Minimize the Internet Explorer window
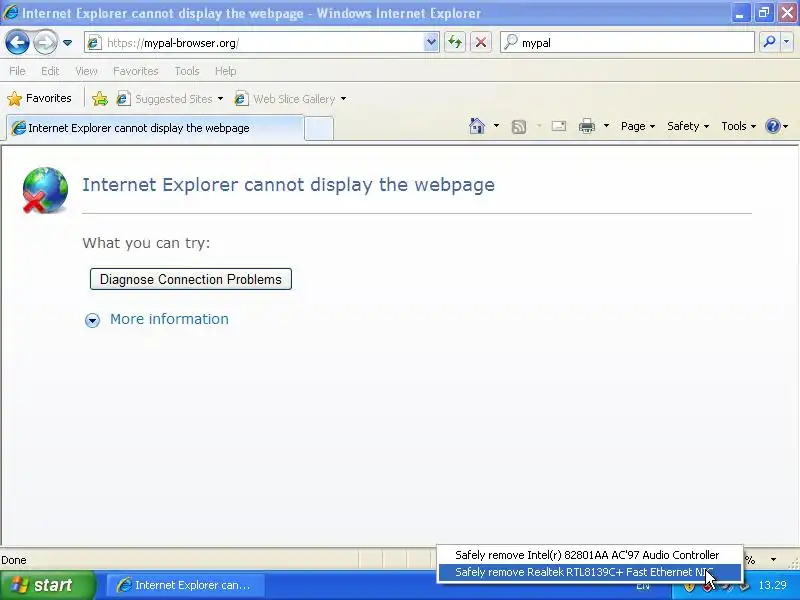 [x=739, y=13]
